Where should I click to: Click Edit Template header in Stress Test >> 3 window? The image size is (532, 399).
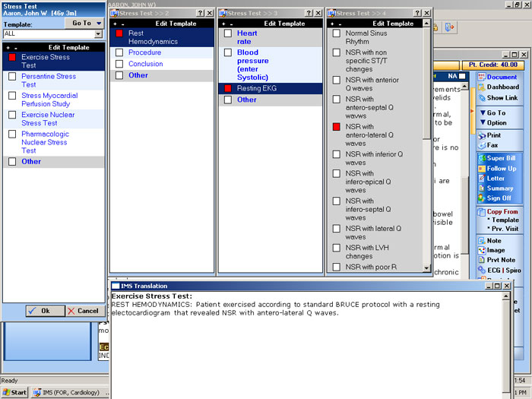click(x=284, y=24)
